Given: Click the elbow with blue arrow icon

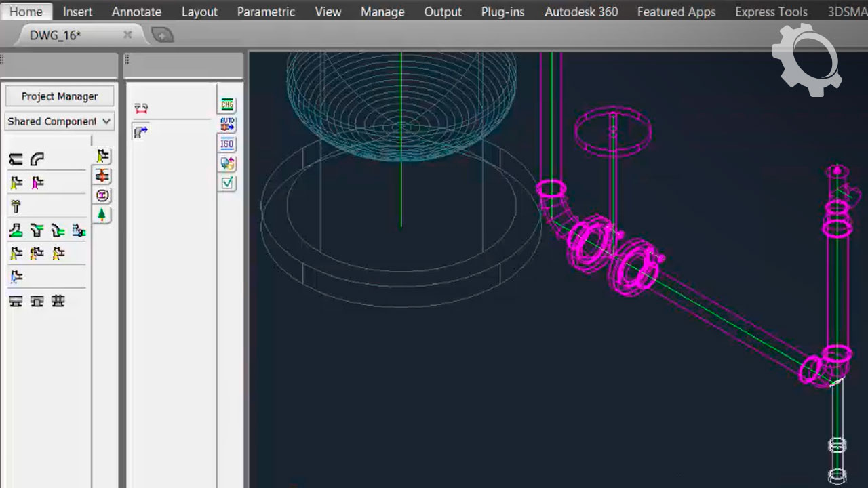Looking at the screenshot, I should click(x=140, y=132).
